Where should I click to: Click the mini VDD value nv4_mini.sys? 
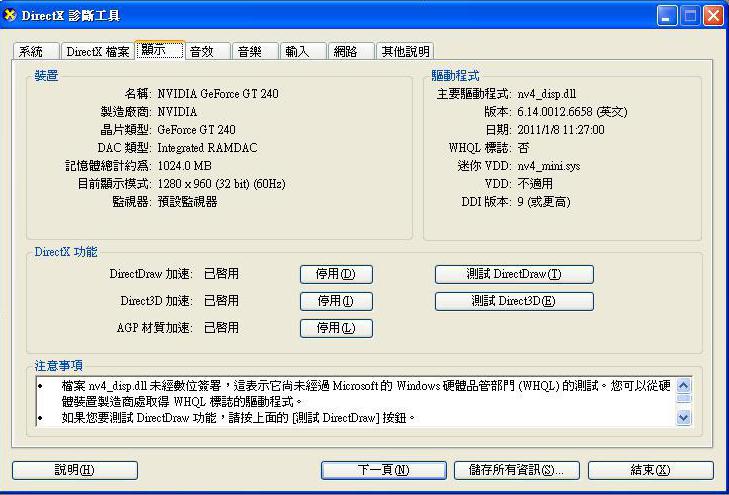549,166
